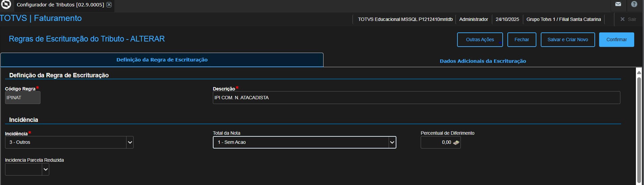Switch to Dados Adicionais da Escrituração tab

point(483,61)
